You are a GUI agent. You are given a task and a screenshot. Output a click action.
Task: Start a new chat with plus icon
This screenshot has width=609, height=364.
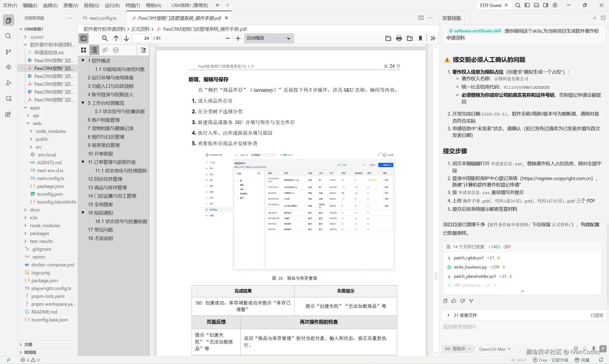tap(594, 18)
